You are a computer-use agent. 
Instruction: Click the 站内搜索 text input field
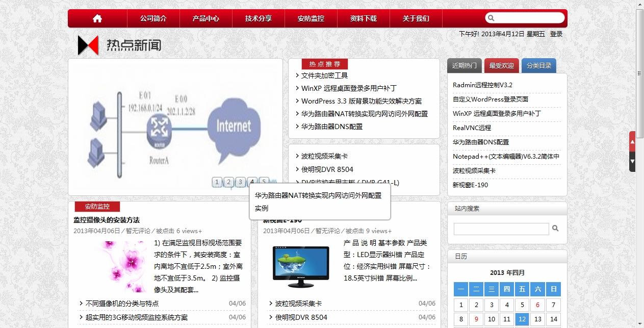coord(501,229)
